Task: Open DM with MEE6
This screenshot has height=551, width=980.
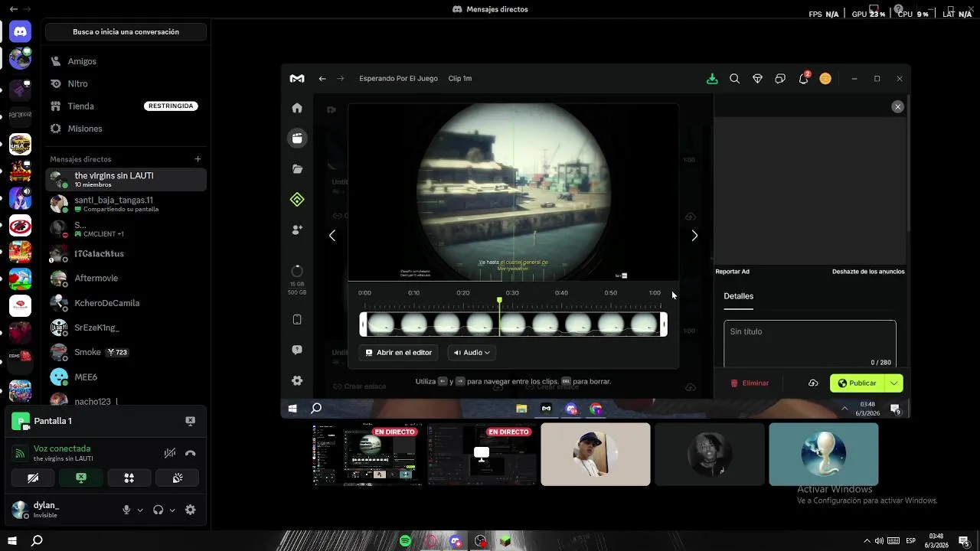Action: click(126, 377)
